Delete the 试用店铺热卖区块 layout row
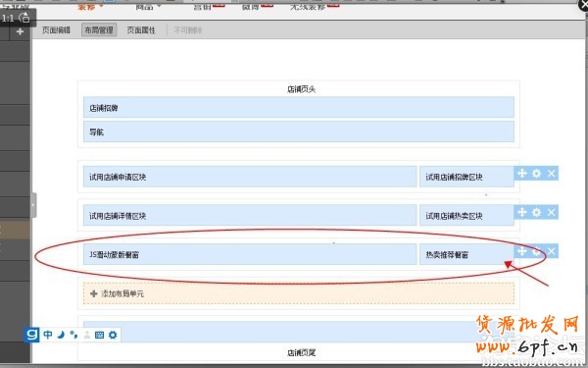Viewport: 588px width, 368px height. pyautogui.click(x=551, y=212)
